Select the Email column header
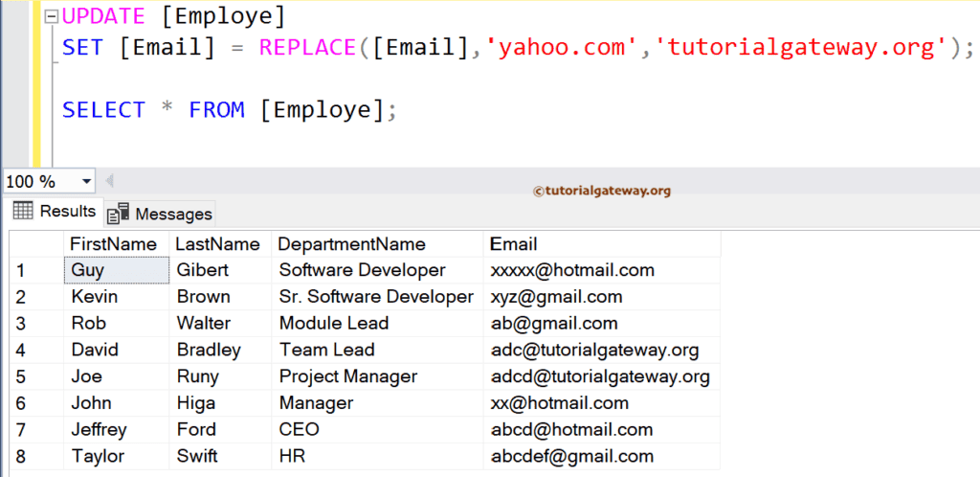This screenshot has height=477, width=980. 602,244
